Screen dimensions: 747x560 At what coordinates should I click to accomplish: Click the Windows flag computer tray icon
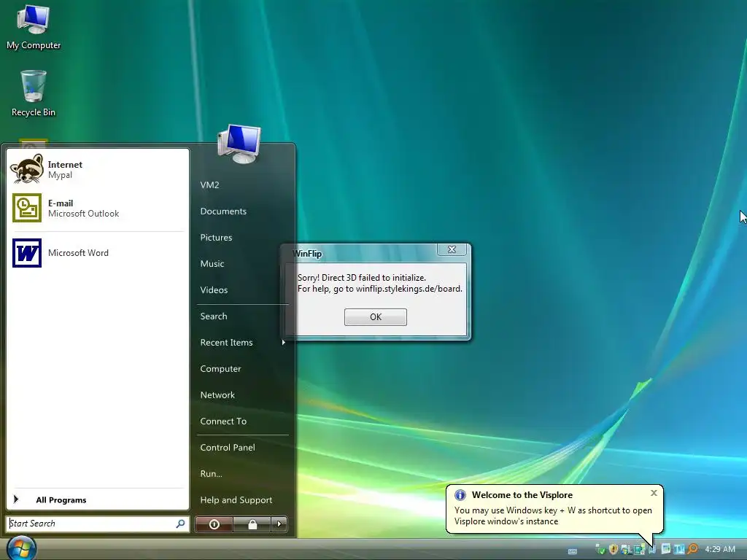[x=626, y=550]
